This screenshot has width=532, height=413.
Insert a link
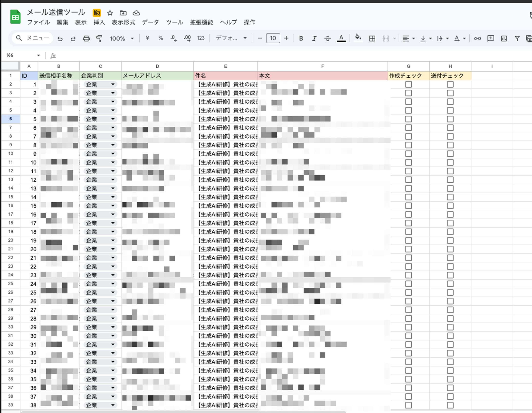point(477,38)
